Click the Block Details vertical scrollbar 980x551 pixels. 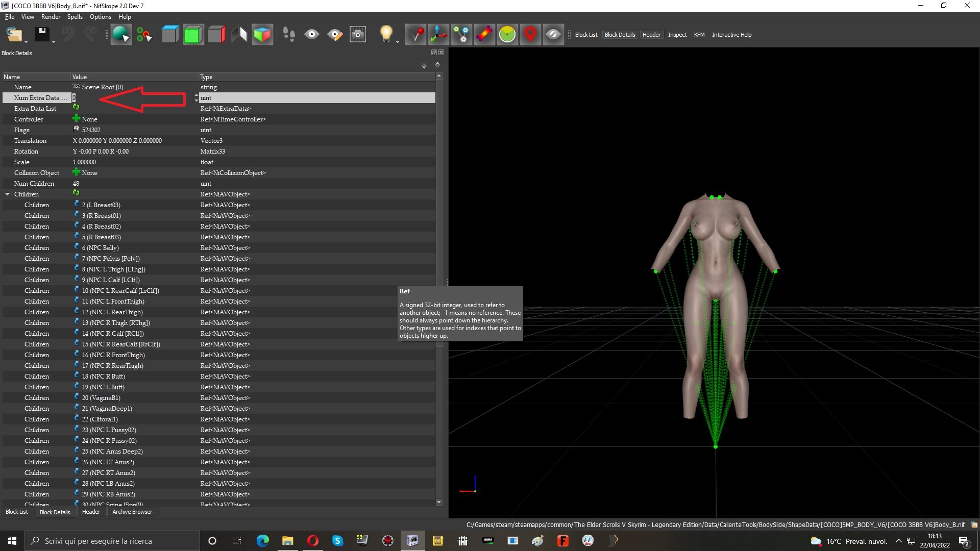tap(439, 289)
